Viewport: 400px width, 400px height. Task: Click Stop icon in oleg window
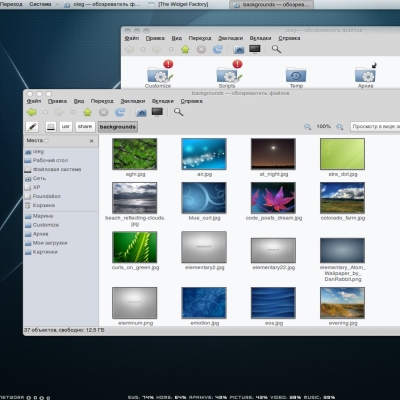point(201,49)
